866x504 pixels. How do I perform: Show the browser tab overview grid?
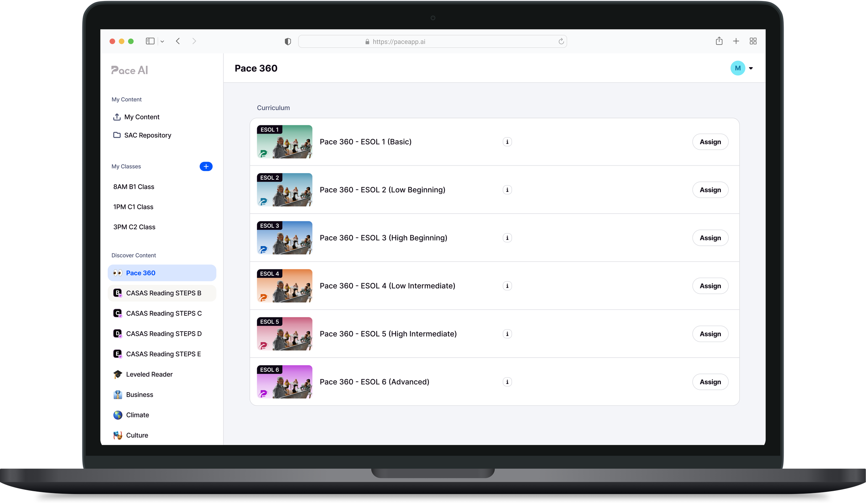(x=753, y=41)
